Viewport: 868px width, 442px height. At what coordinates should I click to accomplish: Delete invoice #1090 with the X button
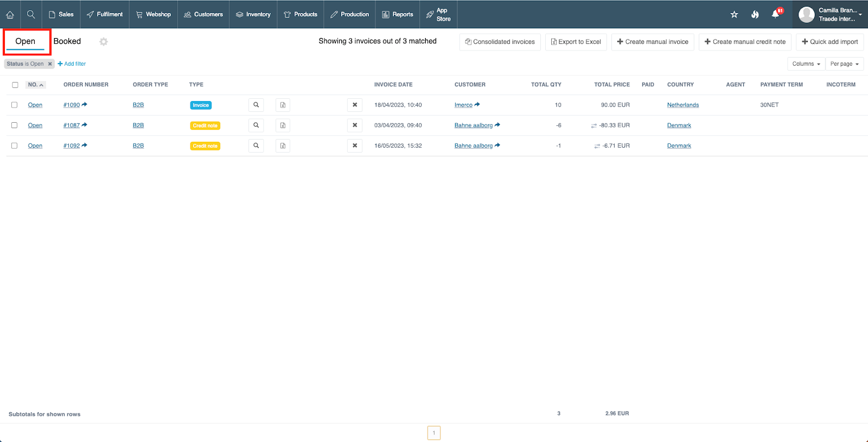[x=355, y=105]
